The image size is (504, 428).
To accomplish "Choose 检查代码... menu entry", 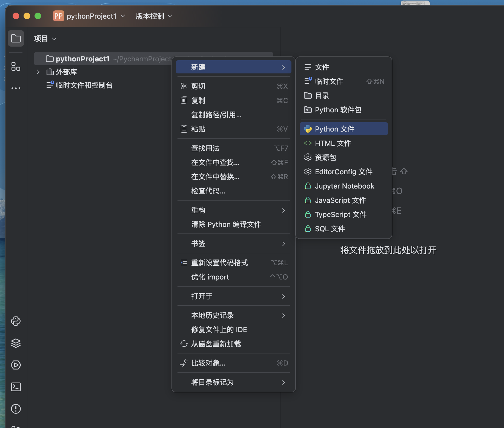I will click(233, 191).
